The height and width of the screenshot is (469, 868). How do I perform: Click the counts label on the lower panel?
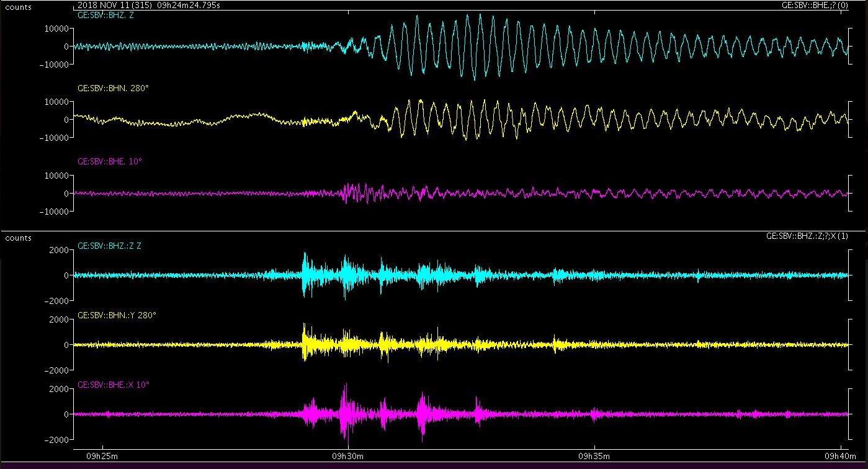click(x=18, y=238)
